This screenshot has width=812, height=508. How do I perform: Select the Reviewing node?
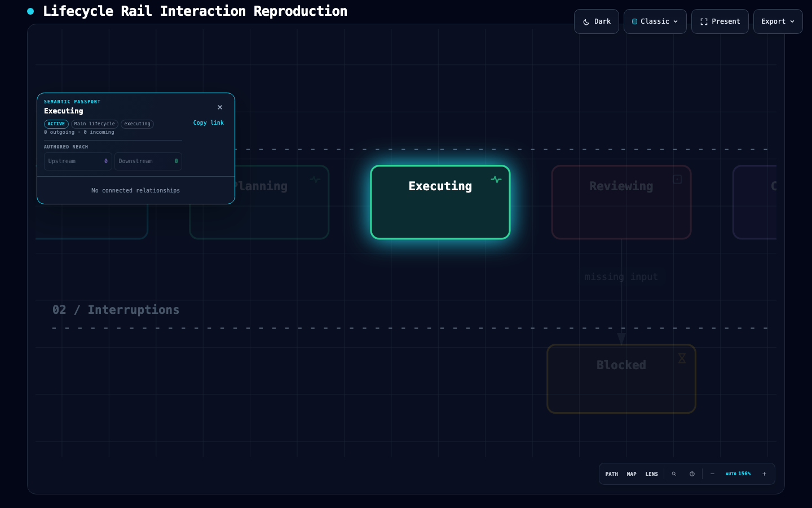621,202
